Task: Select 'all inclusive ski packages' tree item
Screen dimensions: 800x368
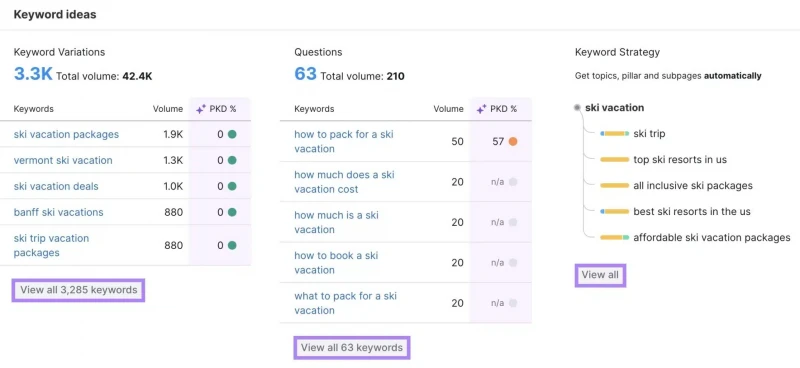Action: pyautogui.click(x=693, y=185)
